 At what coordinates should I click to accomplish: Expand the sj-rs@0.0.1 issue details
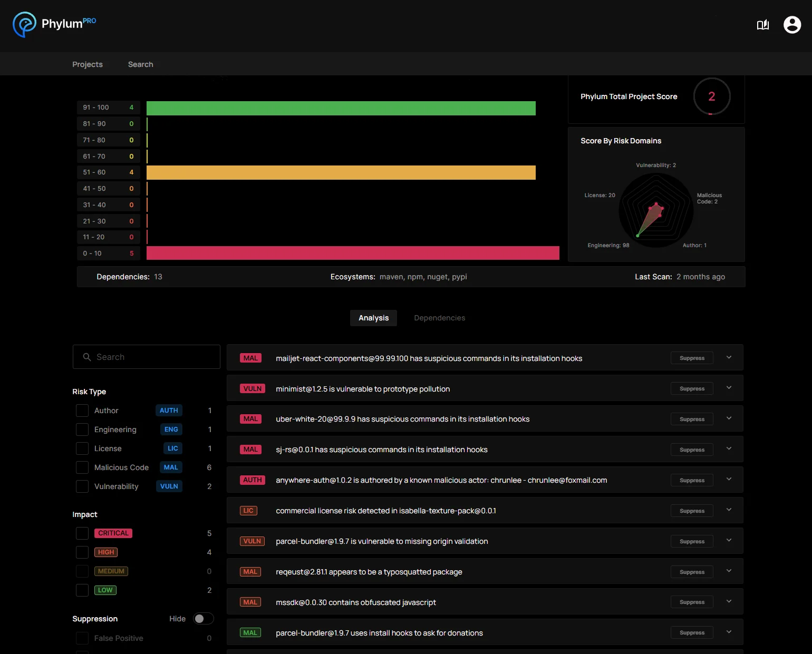coord(729,449)
